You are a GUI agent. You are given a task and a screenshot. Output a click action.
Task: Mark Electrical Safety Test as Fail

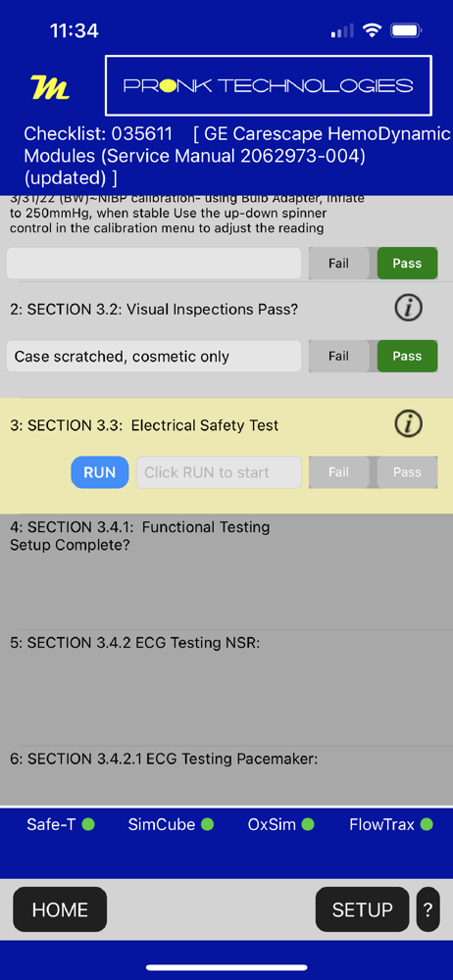point(338,472)
